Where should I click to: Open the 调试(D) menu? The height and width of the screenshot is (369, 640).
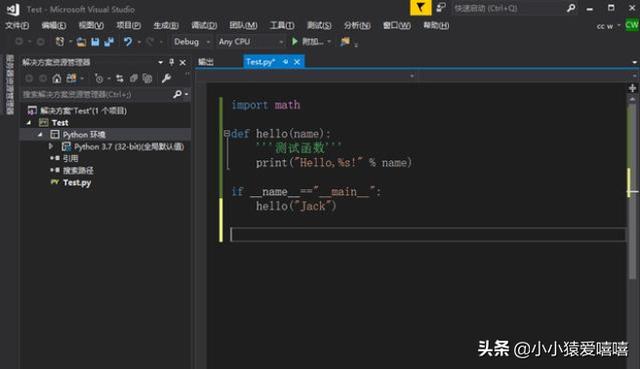[x=204, y=25]
